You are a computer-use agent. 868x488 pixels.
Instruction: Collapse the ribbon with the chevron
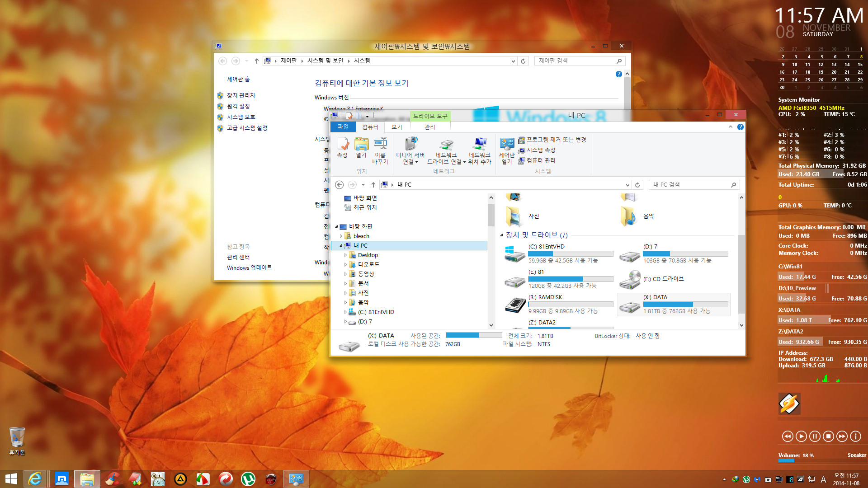tap(730, 127)
